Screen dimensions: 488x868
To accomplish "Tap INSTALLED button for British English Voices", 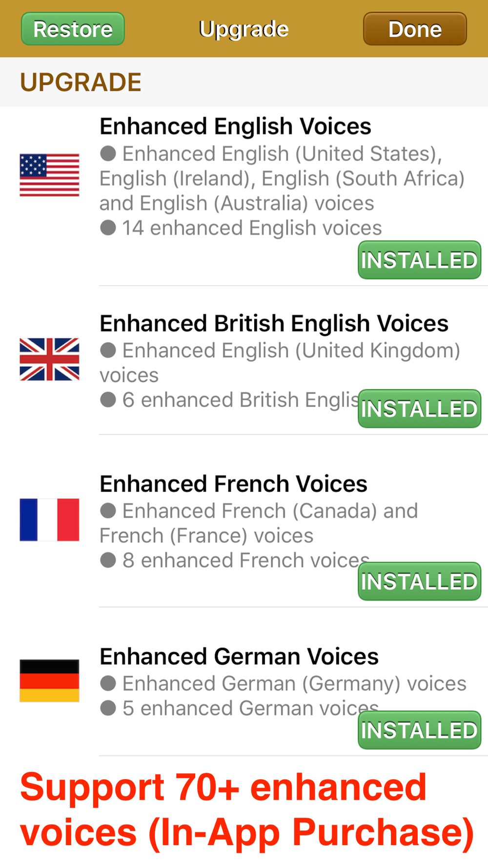I will point(419,409).
